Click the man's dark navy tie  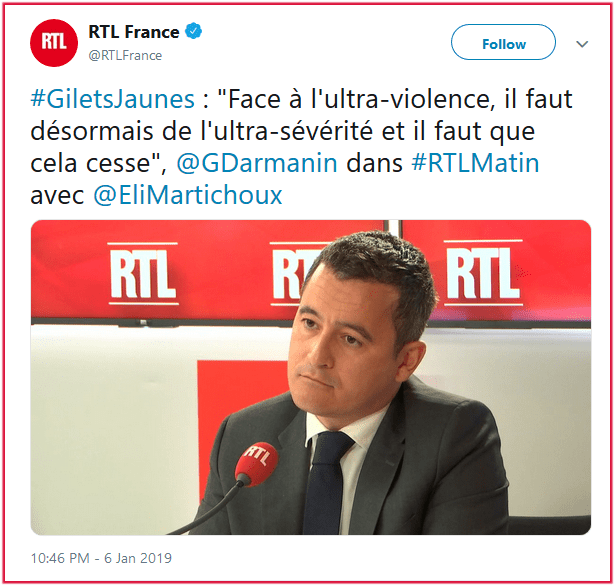click(x=326, y=482)
